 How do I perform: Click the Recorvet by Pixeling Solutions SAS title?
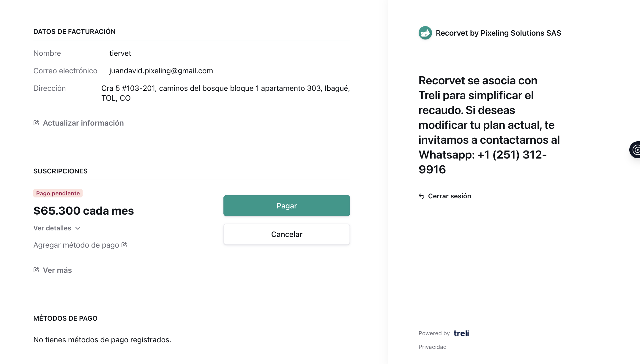point(498,33)
